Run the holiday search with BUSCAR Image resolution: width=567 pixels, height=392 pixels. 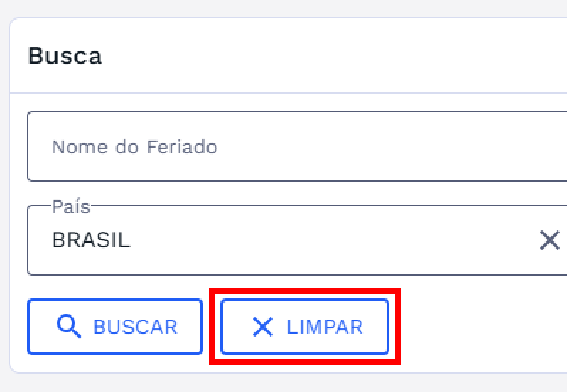[x=115, y=327]
